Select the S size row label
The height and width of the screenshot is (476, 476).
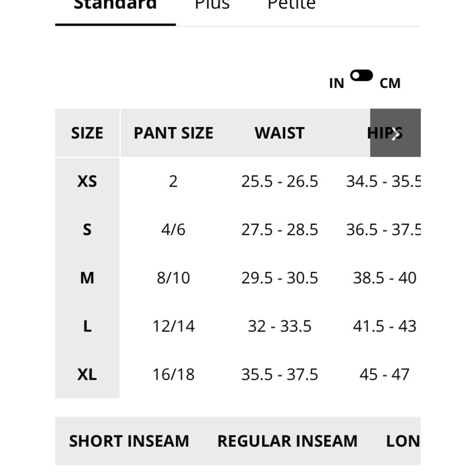click(87, 229)
